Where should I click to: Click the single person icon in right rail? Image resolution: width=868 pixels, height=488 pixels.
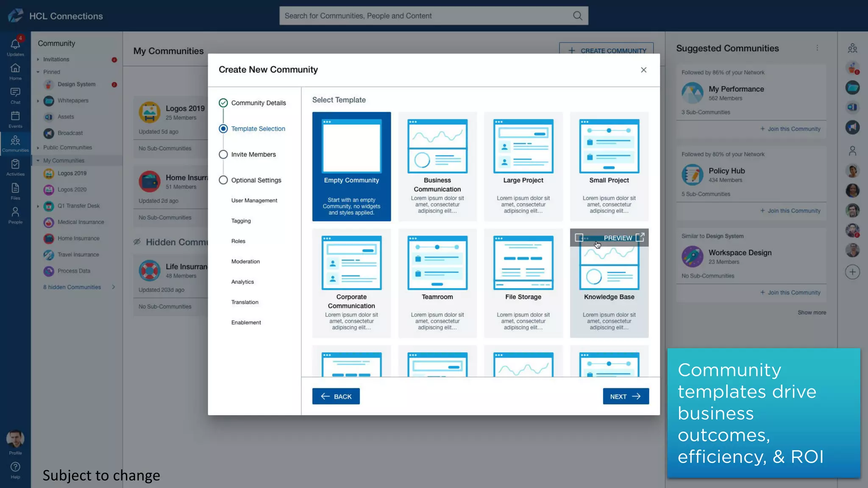click(852, 151)
